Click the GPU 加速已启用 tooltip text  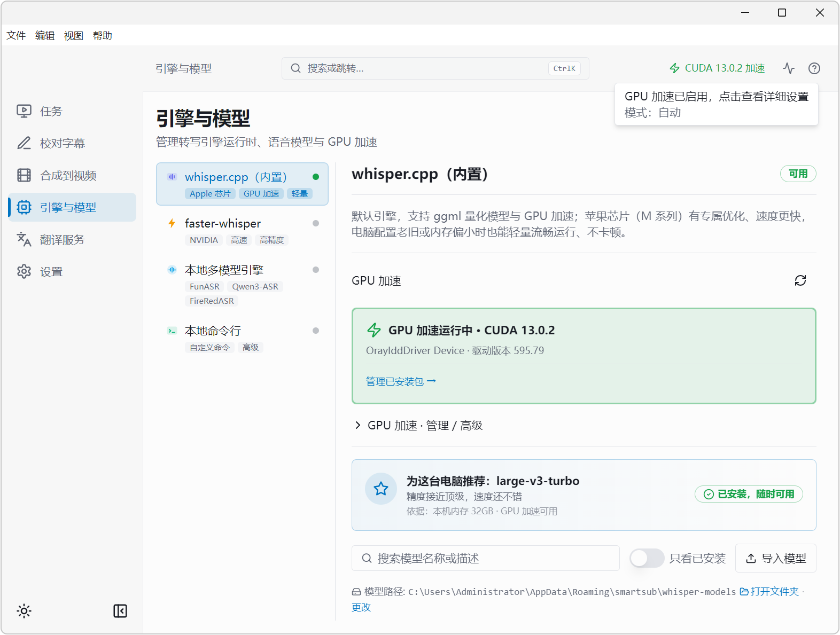click(x=717, y=97)
